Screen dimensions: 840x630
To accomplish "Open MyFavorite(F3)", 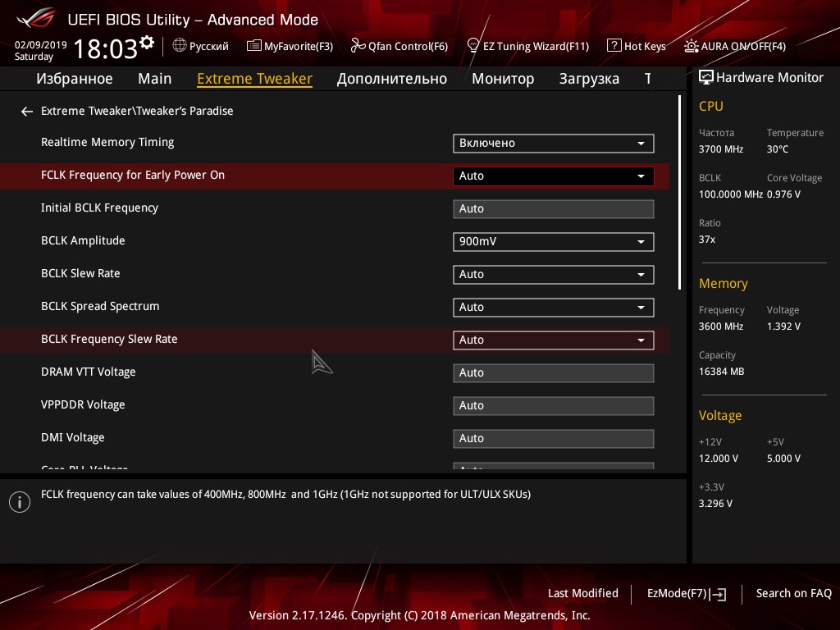I will (290, 46).
